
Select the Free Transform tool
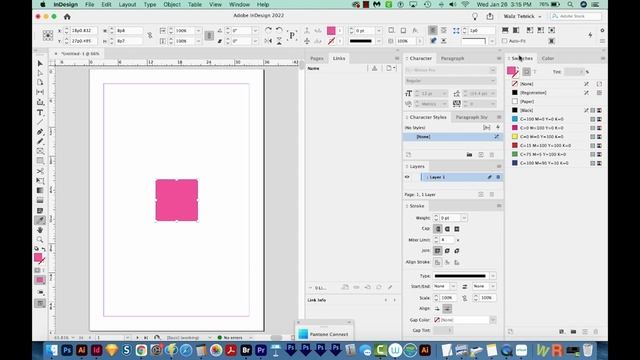(x=40, y=181)
